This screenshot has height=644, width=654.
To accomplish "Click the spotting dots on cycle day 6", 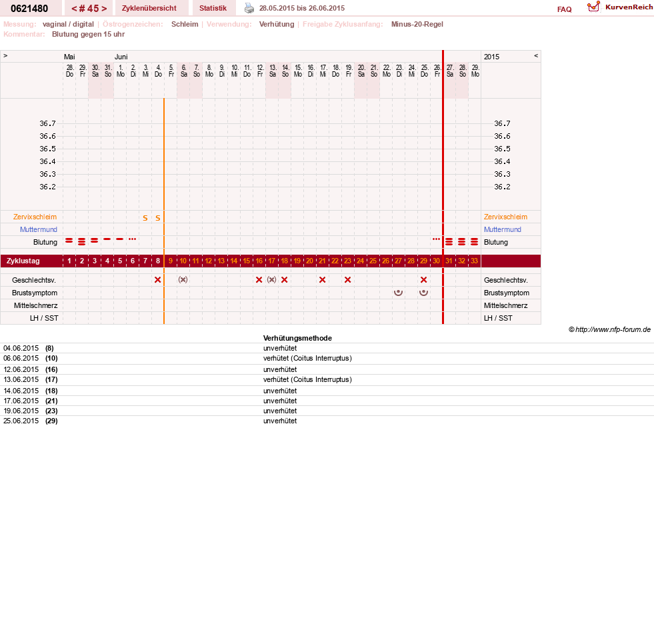I will coord(132,239).
